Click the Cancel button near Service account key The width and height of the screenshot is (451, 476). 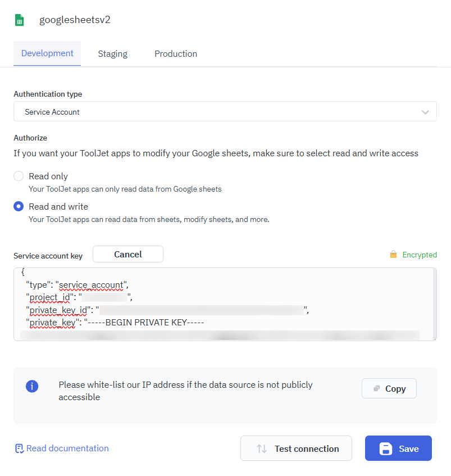point(127,254)
